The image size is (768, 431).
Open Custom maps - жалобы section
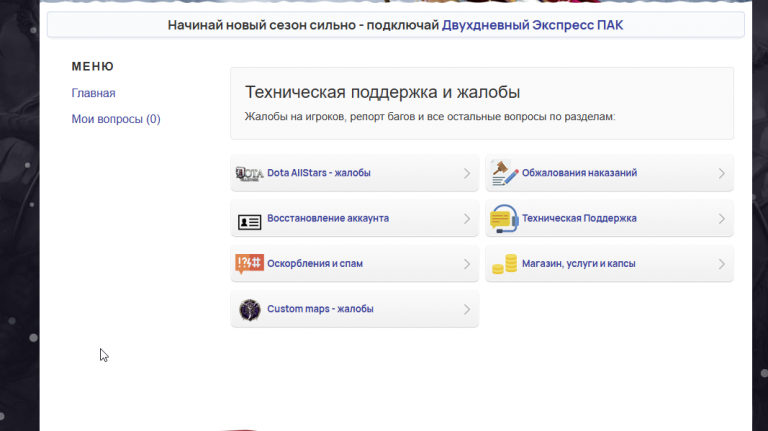(x=355, y=309)
